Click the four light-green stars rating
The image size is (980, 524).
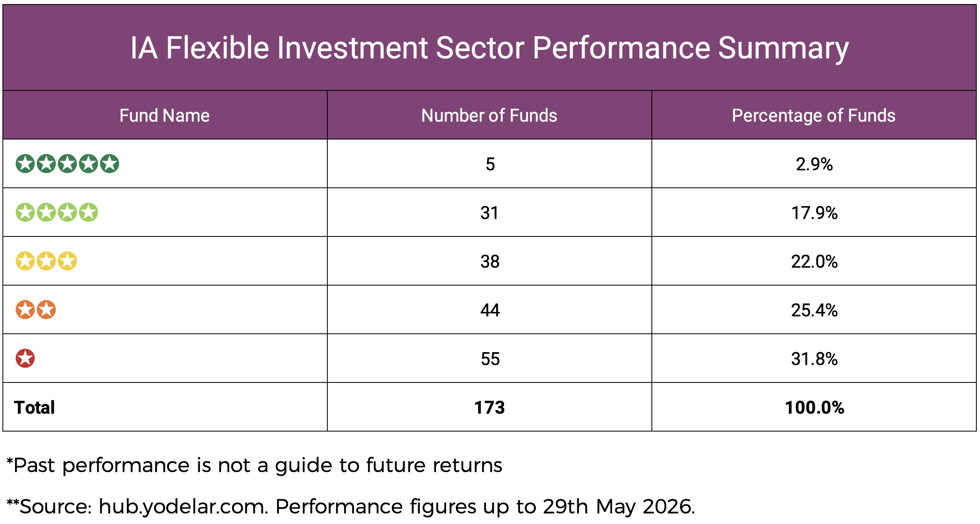(x=57, y=212)
